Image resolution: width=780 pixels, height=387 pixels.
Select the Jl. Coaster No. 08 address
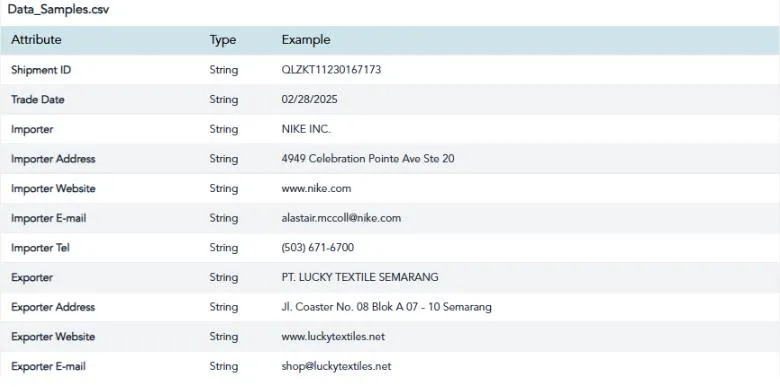[387, 307]
